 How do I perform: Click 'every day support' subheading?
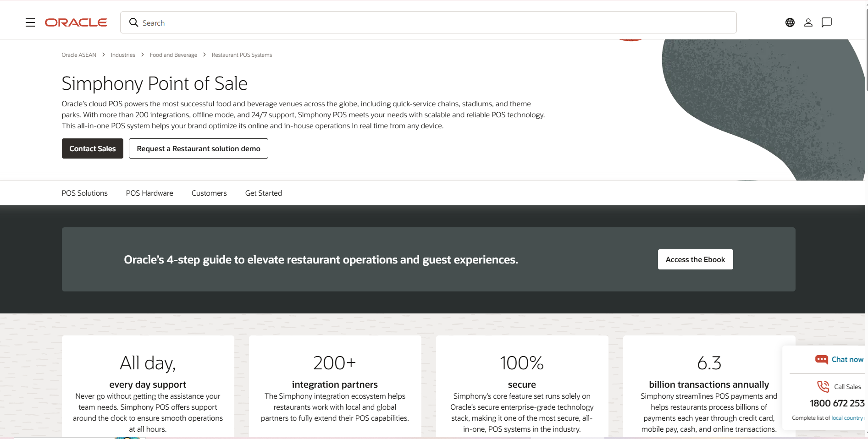click(x=148, y=384)
